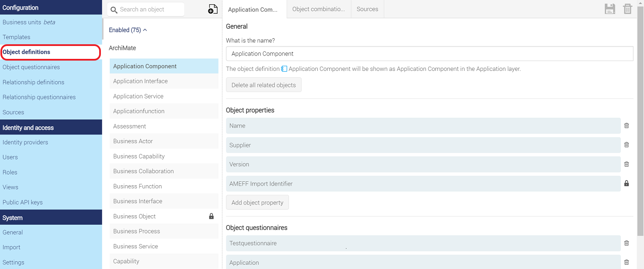Remove the Testquestionnaire questionnaire
The width and height of the screenshot is (644, 269).
626,243
